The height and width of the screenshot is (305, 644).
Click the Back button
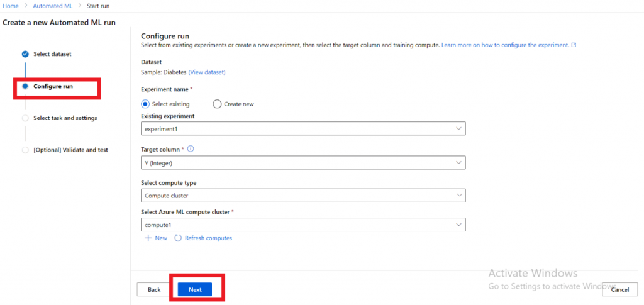point(154,289)
